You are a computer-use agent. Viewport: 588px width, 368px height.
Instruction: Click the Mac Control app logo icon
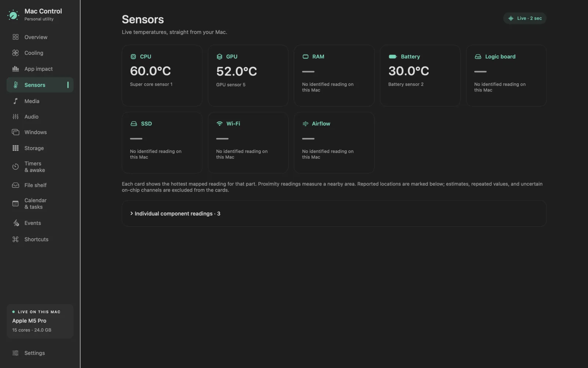click(x=13, y=15)
